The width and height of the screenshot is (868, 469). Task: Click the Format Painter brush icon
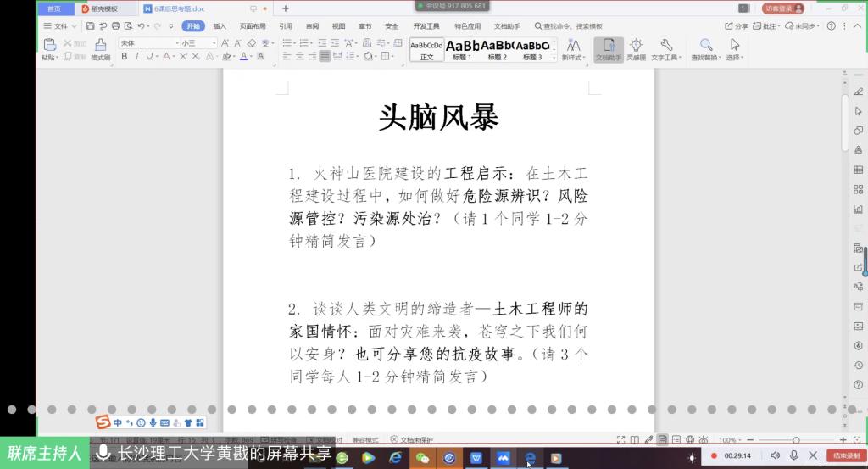(100, 48)
